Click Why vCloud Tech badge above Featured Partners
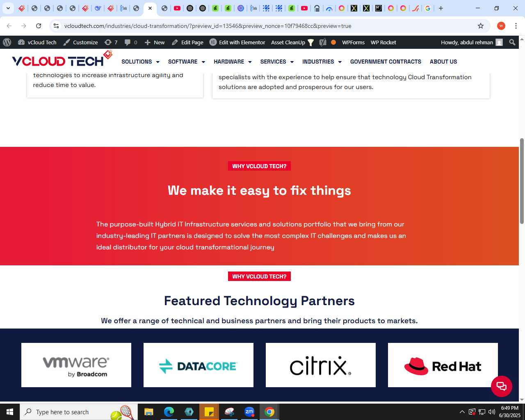 click(259, 276)
